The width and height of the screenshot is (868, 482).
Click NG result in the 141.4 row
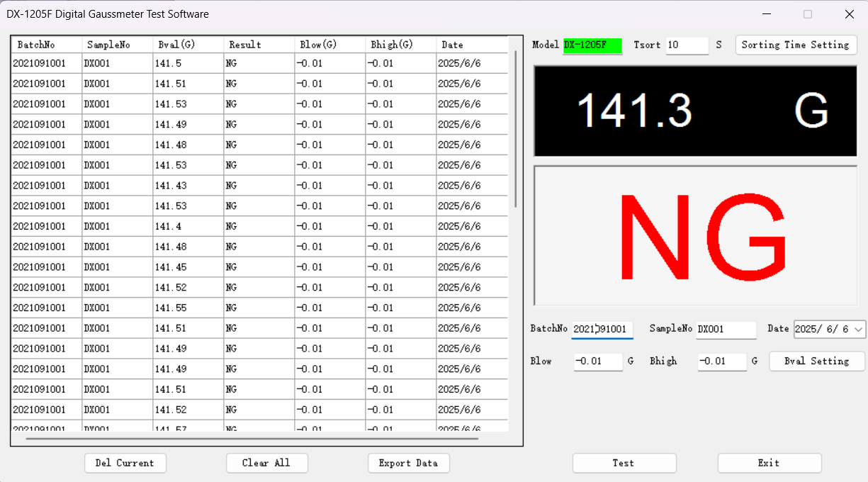pyautogui.click(x=259, y=227)
